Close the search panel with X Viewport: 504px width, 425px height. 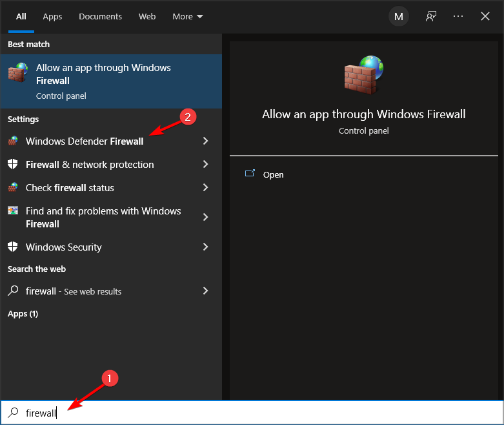[485, 16]
